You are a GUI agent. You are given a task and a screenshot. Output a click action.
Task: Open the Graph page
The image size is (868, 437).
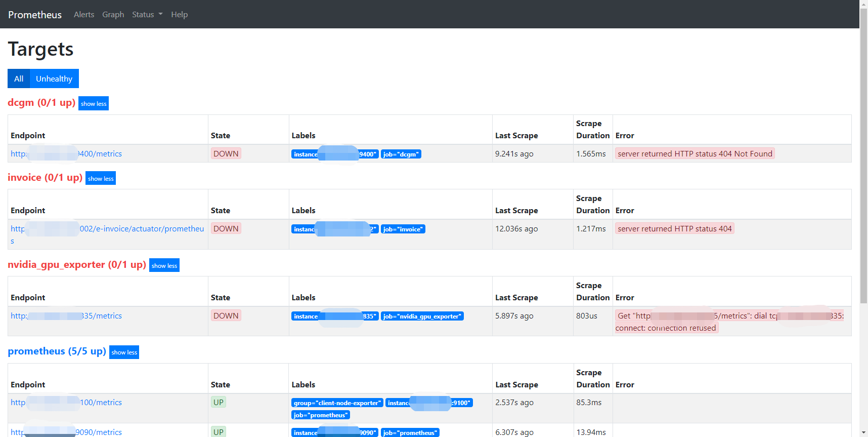113,15
